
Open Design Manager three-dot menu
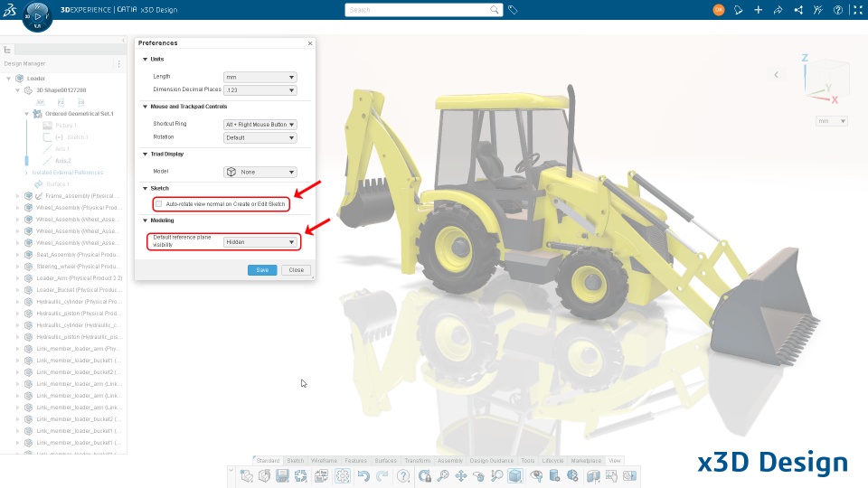click(119, 63)
